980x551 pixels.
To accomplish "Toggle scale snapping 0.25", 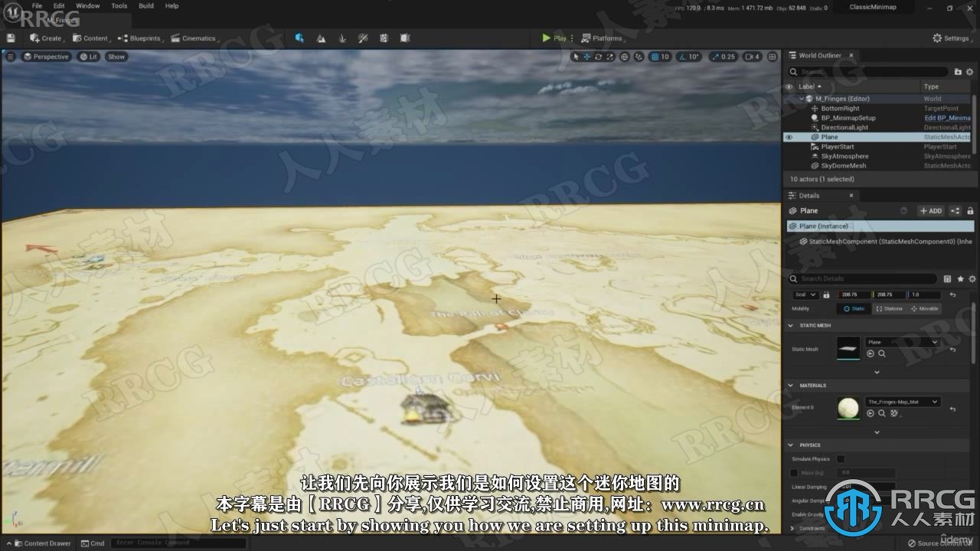I will tap(724, 57).
